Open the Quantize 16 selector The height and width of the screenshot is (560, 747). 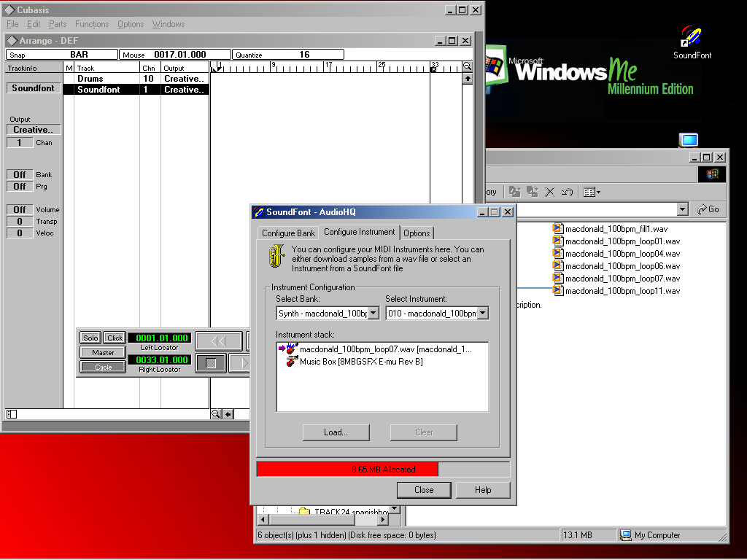pos(288,55)
